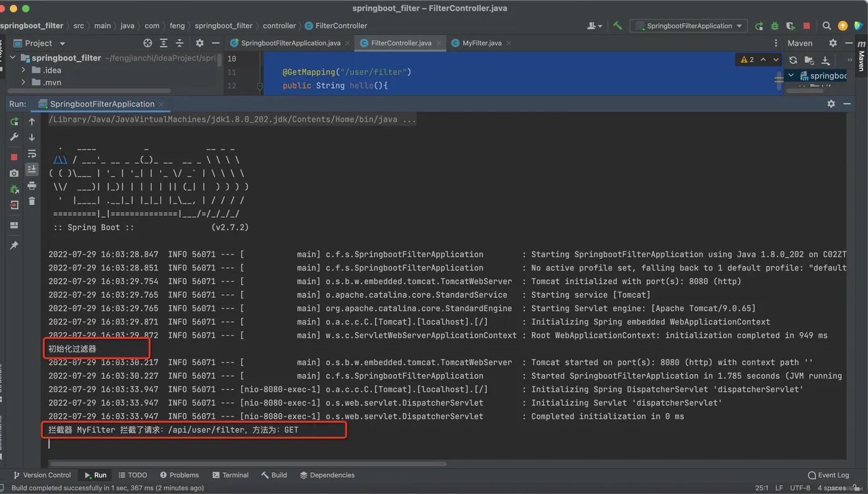Viewport: 868px width, 494px height.
Task: Open the Terminal tool window
Action: pyautogui.click(x=231, y=475)
